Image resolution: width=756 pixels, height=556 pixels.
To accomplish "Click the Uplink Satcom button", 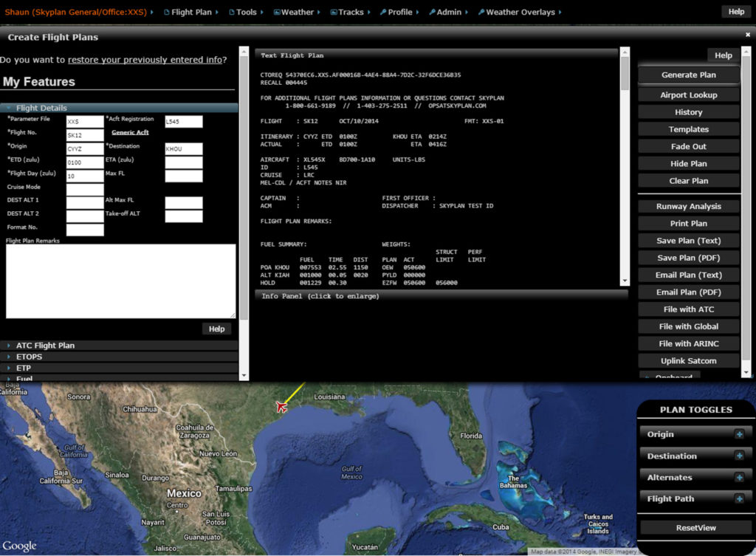I will (689, 361).
